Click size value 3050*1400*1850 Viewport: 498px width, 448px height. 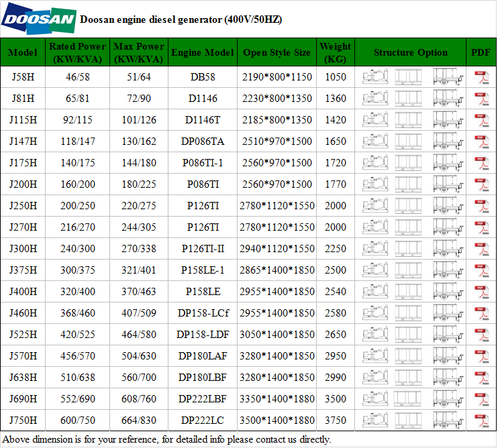pyautogui.click(x=277, y=335)
